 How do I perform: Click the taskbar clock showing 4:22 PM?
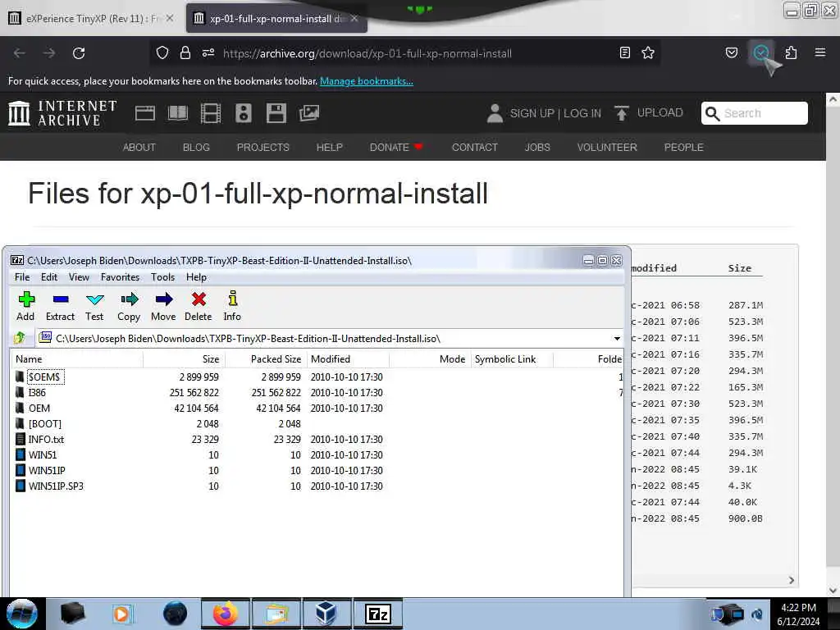(x=798, y=614)
